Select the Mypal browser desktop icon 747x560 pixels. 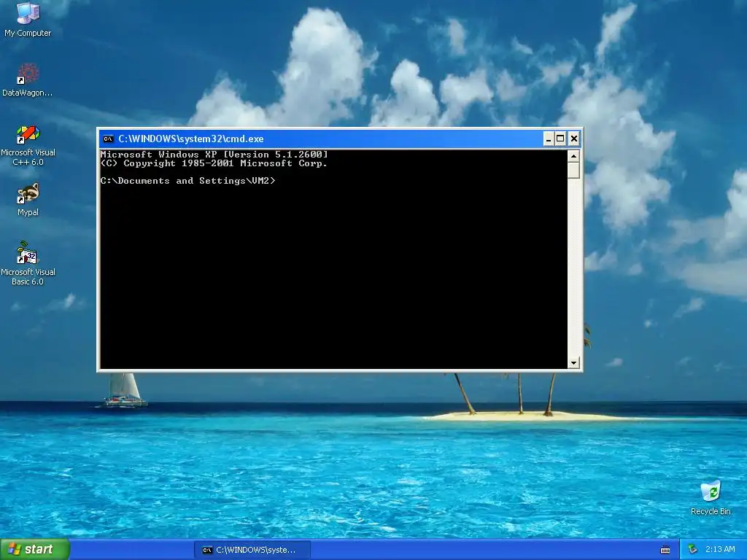[x=28, y=200]
